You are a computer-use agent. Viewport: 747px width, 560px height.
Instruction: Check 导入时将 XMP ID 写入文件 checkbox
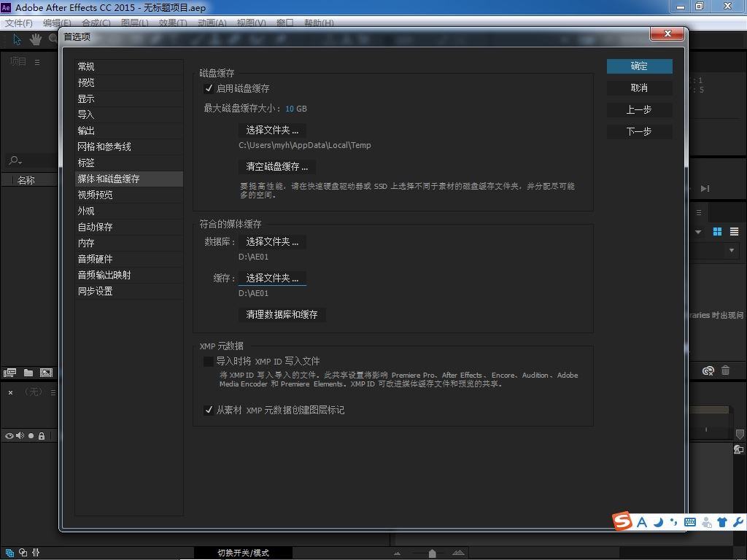tap(208, 362)
